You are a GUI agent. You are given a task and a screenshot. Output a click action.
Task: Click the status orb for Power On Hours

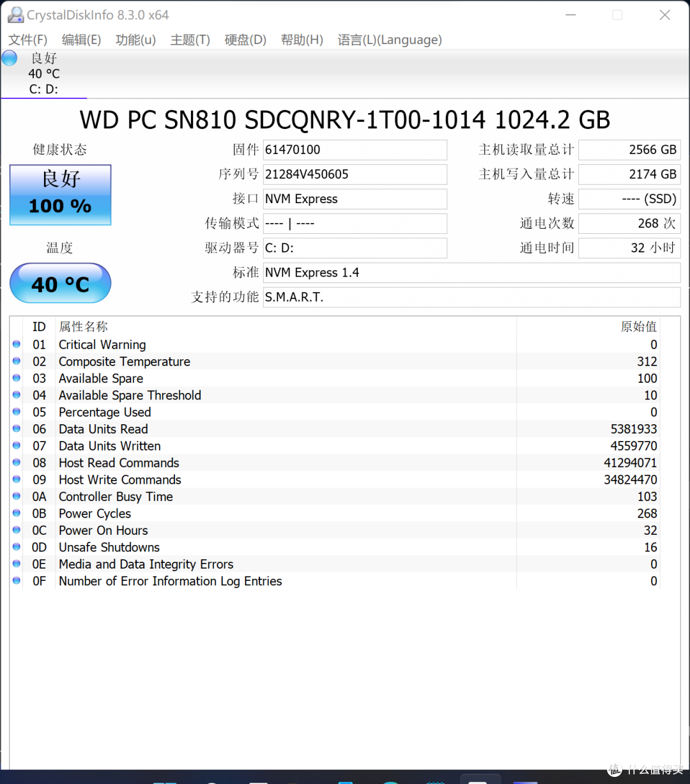pos(17,530)
